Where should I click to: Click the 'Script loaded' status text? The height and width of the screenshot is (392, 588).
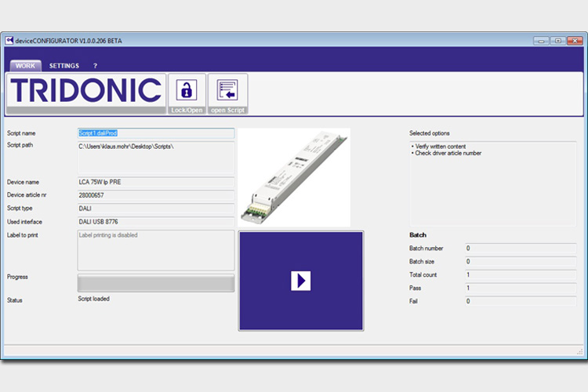[x=94, y=299]
